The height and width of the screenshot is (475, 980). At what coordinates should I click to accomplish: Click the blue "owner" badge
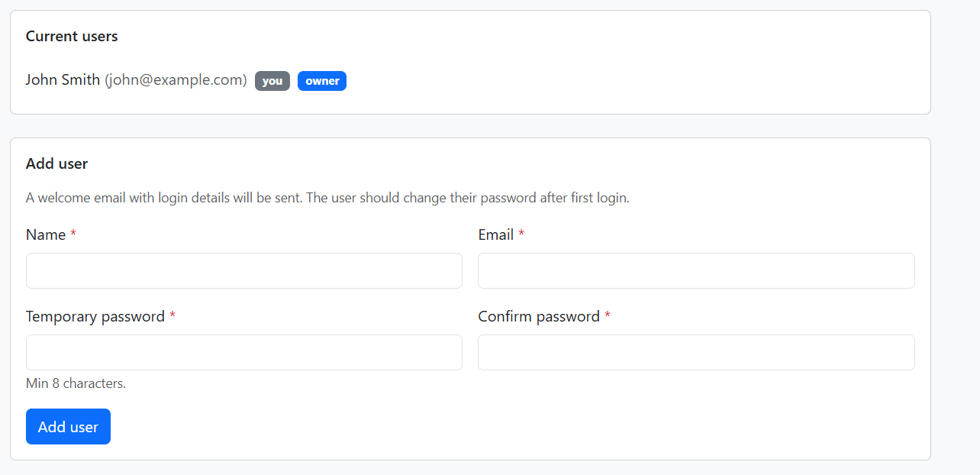pos(322,81)
